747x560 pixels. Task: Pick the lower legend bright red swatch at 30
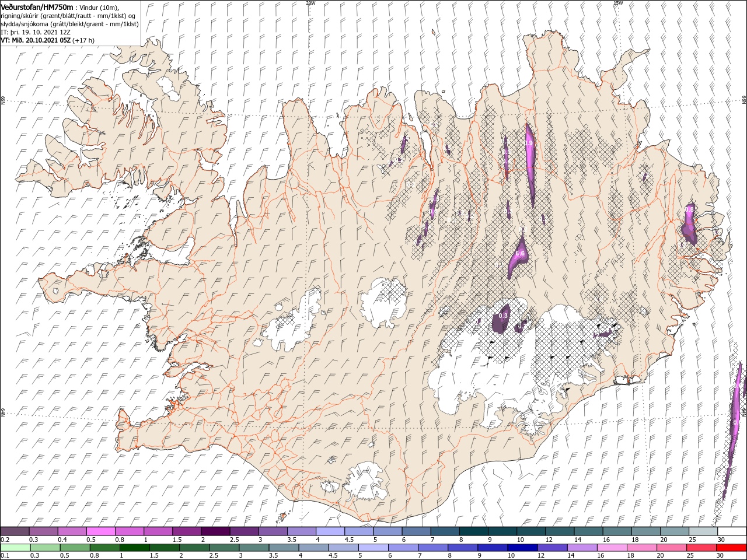pyautogui.click(x=731, y=548)
